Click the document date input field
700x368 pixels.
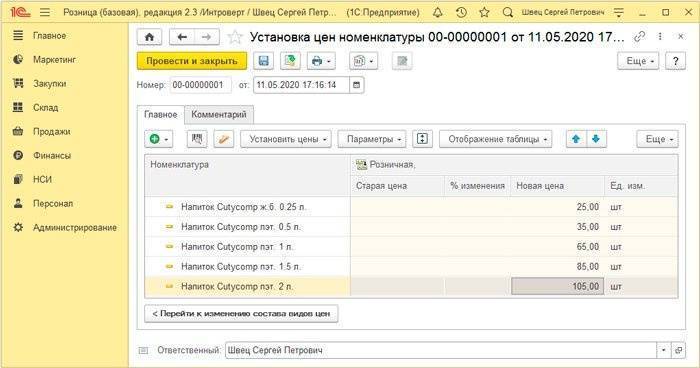tap(301, 85)
